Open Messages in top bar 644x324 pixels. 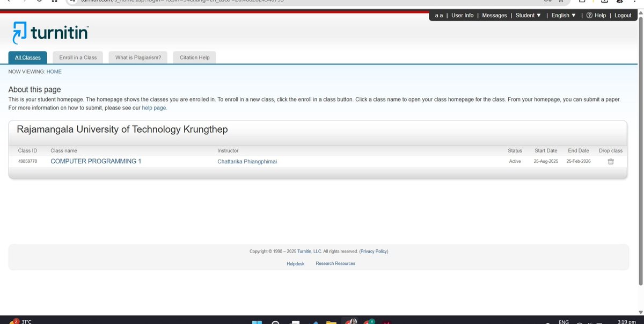(494, 16)
